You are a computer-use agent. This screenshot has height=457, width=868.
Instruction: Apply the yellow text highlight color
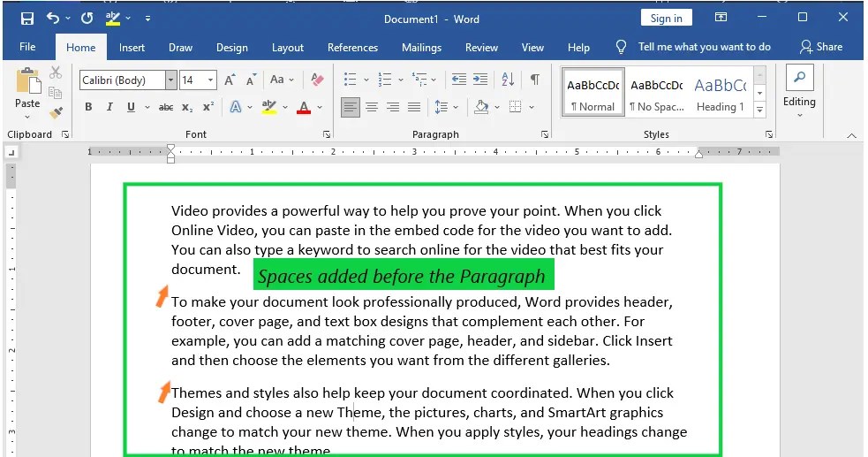[269, 107]
